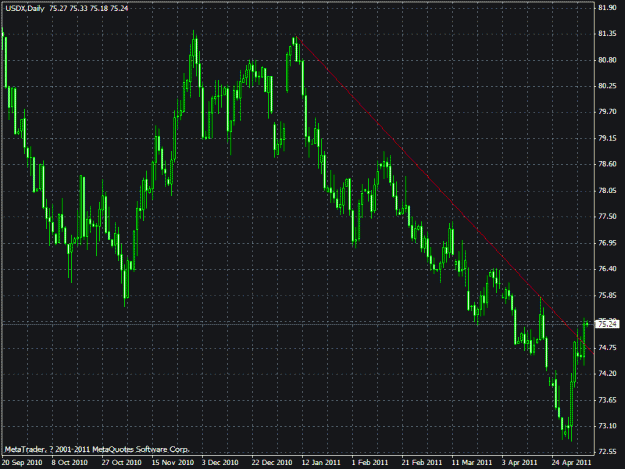Image resolution: width=625 pixels, height=469 pixels.
Task: Click the 73.65 price scale label
Action: click(607, 400)
